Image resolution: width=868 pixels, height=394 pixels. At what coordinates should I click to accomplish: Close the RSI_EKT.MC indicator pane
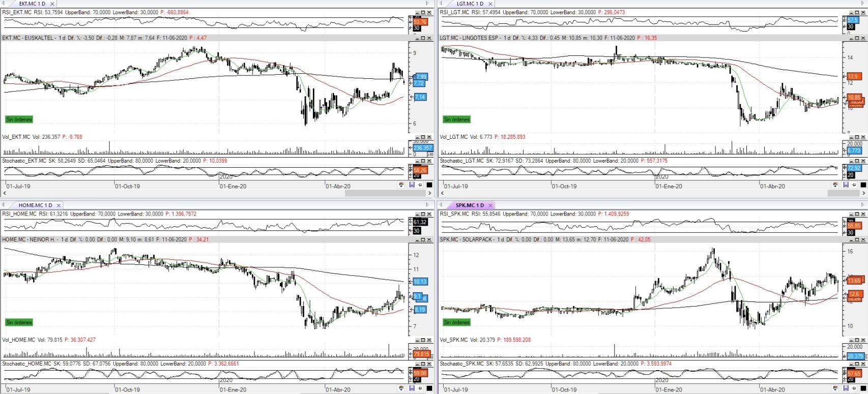point(429,13)
